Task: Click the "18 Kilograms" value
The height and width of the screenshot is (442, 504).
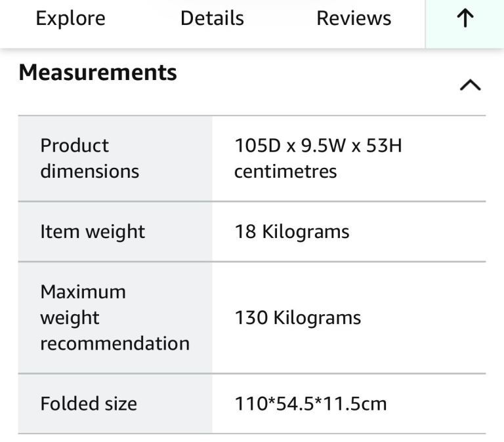Action: pos(292,231)
